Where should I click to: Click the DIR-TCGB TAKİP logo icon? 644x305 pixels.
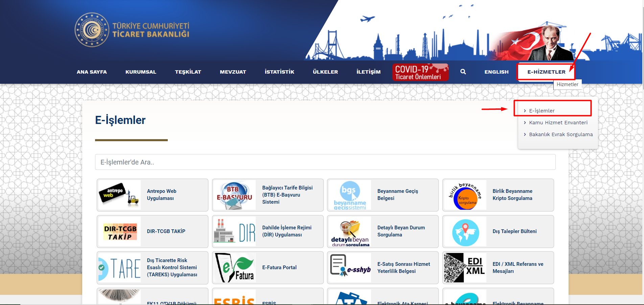pos(119,232)
